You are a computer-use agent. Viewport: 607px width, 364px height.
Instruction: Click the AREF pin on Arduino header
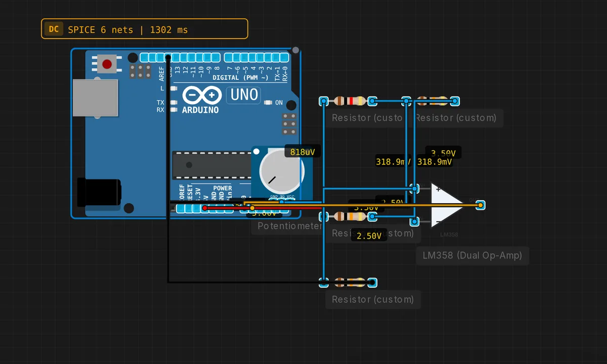(x=160, y=58)
